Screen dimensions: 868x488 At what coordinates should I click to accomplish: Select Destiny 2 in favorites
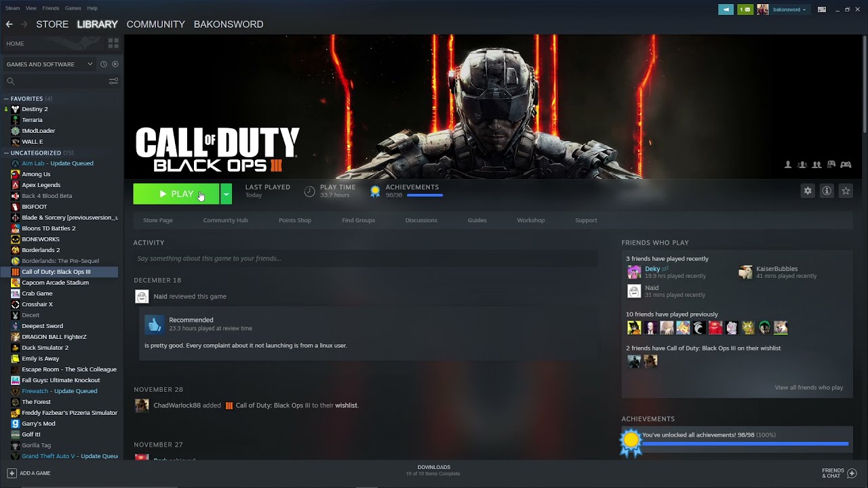click(x=35, y=109)
